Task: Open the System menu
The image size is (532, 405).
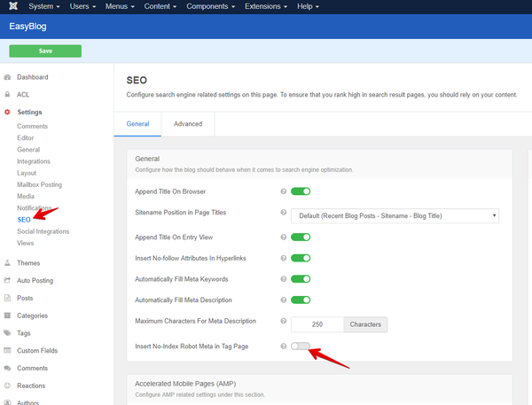Action: coord(44,6)
